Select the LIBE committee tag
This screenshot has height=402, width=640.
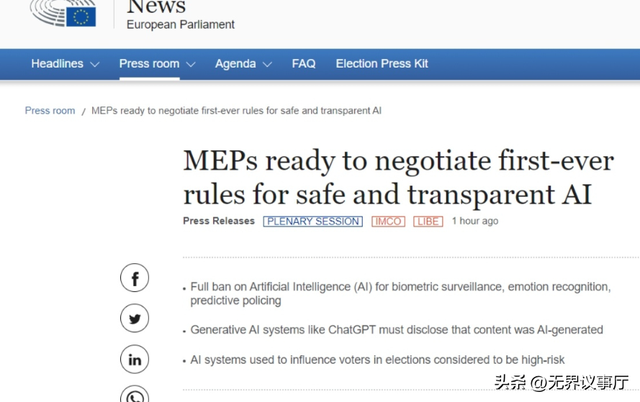[x=428, y=221]
